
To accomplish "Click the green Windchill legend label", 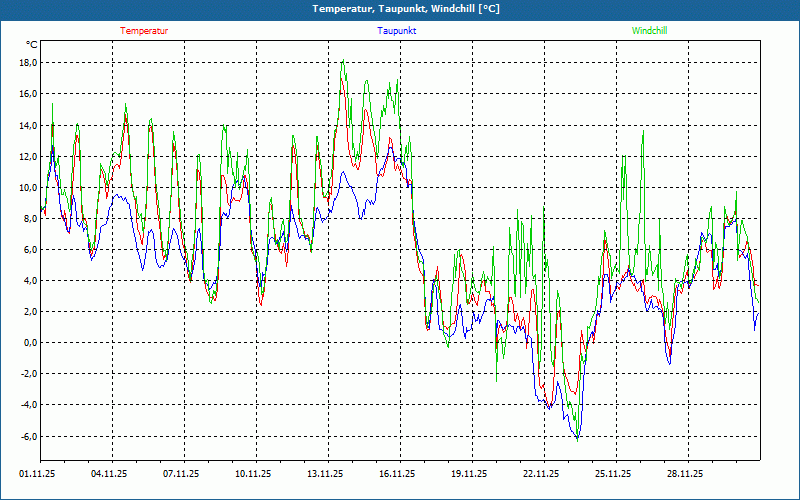I will [x=649, y=31].
